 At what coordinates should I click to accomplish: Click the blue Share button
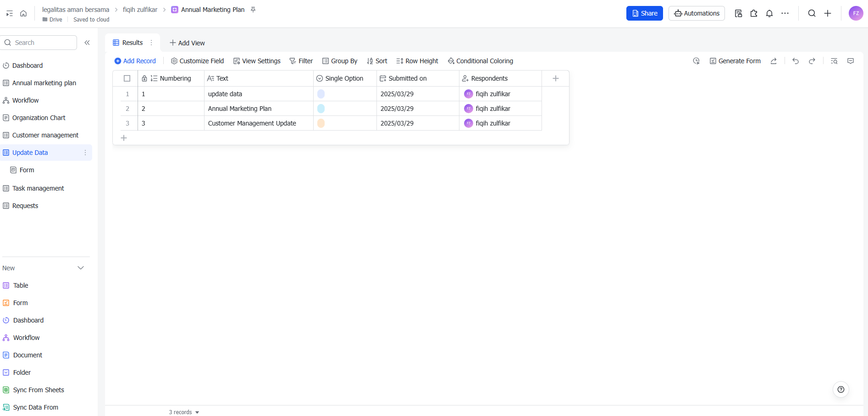(644, 13)
